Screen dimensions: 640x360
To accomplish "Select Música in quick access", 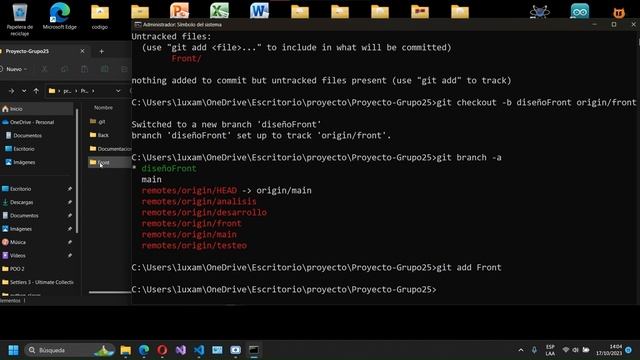I will (18, 242).
